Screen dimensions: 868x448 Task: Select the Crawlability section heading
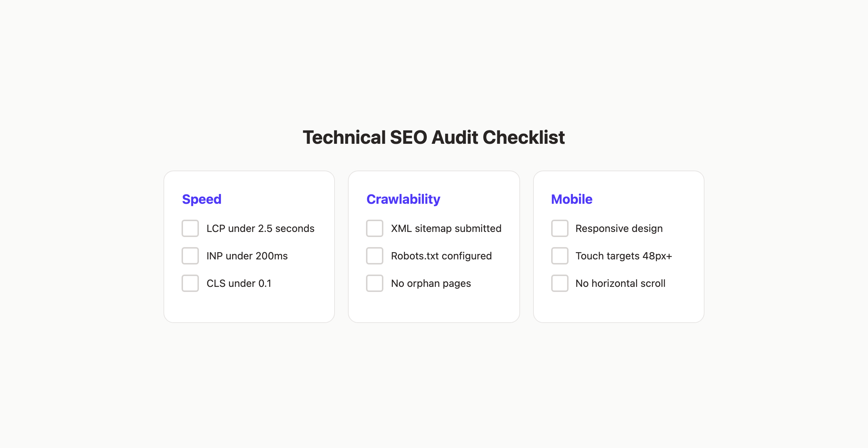(403, 199)
